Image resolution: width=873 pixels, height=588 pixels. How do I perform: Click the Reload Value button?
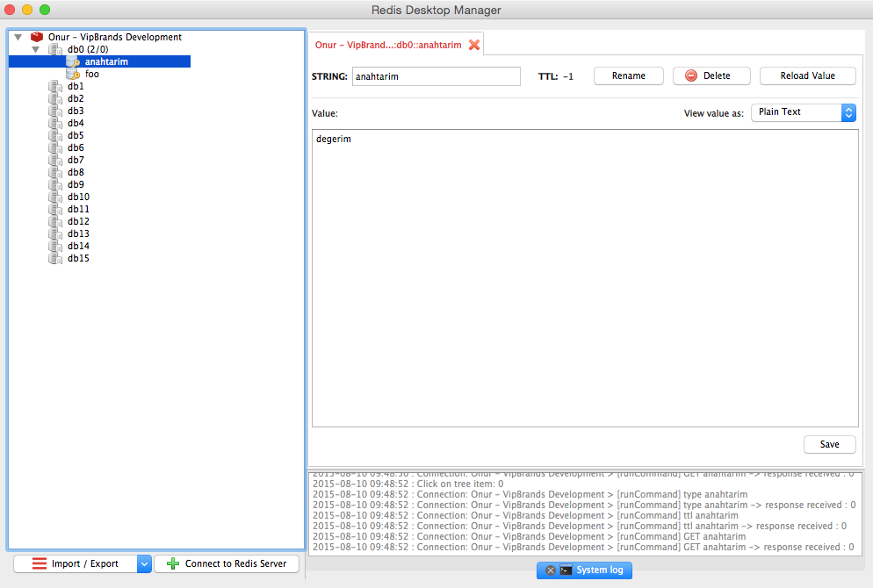pyautogui.click(x=807, y=75)
